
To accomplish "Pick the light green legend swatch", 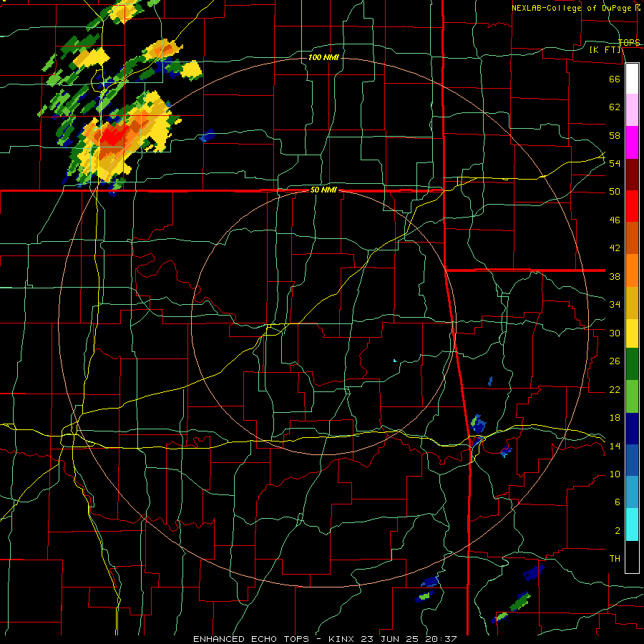I will click(x=632, y=396).
